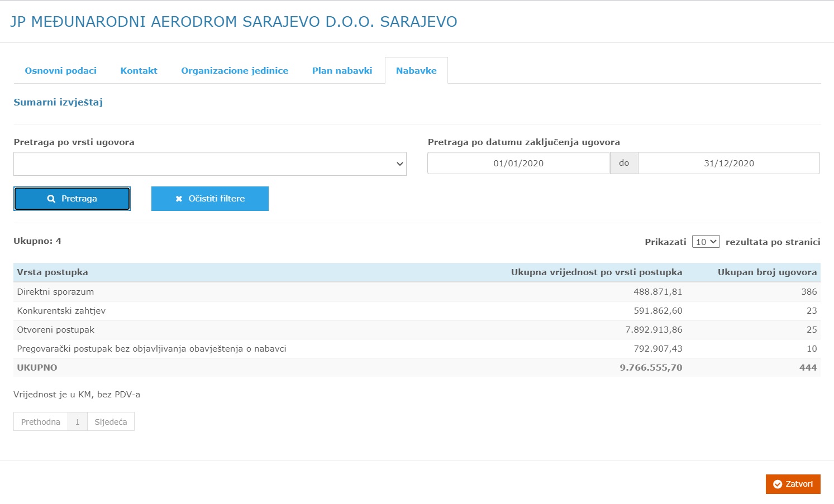
Task: Edit the end date 31/12/2020 field
Action: coord(729,163)
